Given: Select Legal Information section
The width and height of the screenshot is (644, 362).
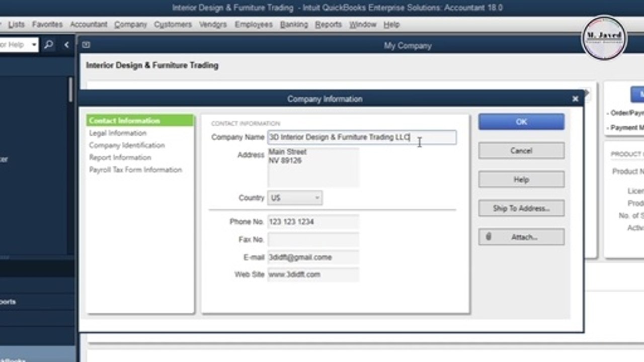Looking at the screenshot, I should [118, 133].
